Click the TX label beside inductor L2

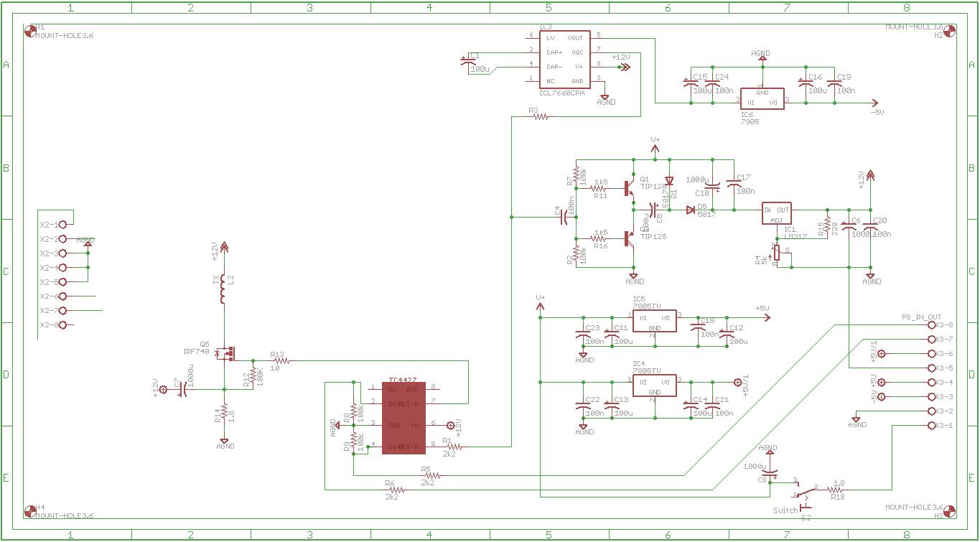215,281
